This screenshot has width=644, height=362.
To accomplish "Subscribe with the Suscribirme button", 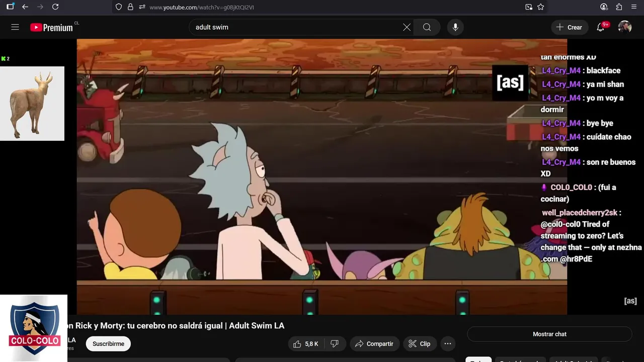I will (x=108, y=344).
